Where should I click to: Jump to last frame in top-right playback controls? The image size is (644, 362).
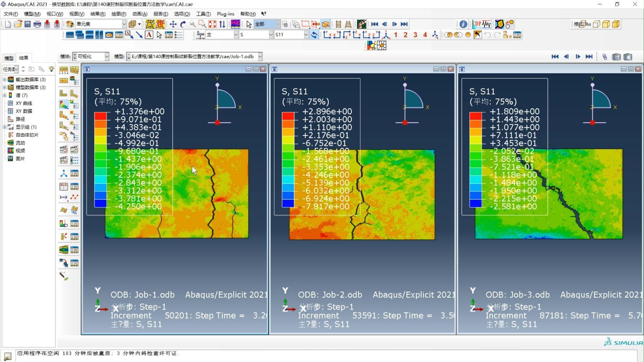[589, 57]
